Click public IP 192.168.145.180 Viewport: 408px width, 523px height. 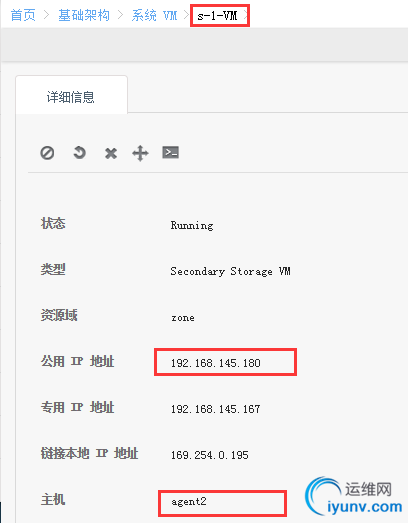point(216,363)
